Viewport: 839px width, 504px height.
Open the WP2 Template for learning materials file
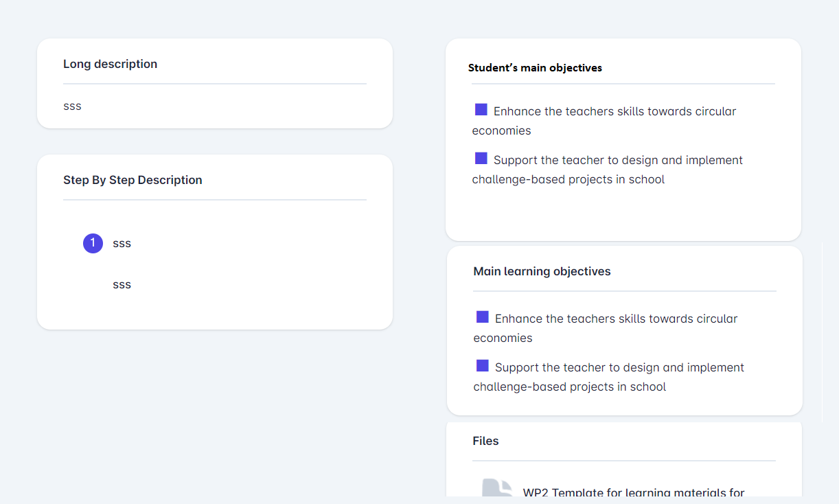pos(633,492)
